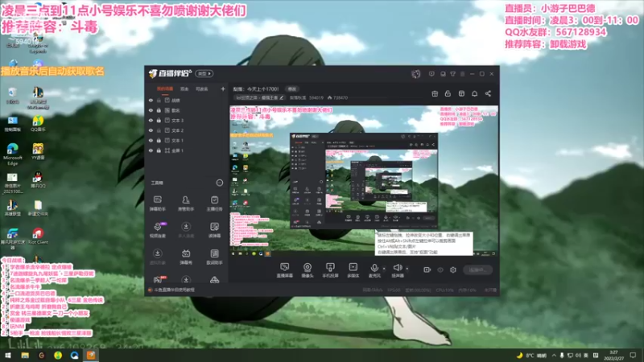Click 修改 to edit stream title
The width and height of the screenshot is (644, 362).
292,88
